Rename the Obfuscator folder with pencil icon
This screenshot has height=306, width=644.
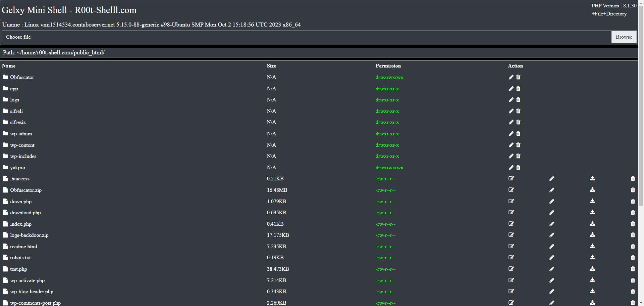511,77
